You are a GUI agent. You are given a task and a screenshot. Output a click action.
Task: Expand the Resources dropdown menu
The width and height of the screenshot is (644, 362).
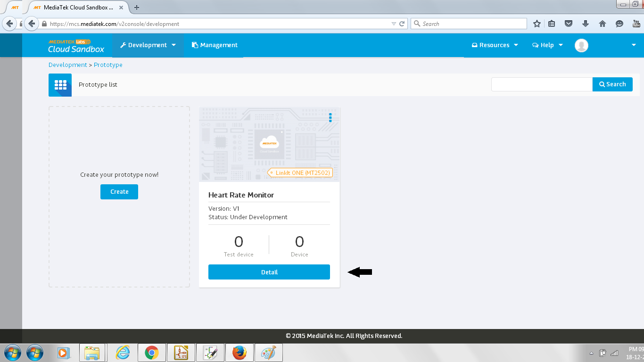click(495, 45)
